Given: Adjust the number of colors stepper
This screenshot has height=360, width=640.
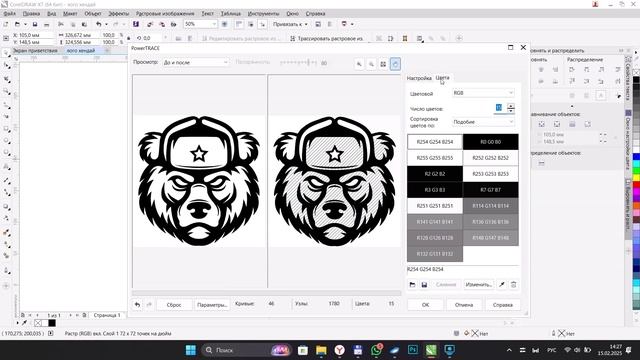Looking at the screenshot, I should tap(511, 108).
